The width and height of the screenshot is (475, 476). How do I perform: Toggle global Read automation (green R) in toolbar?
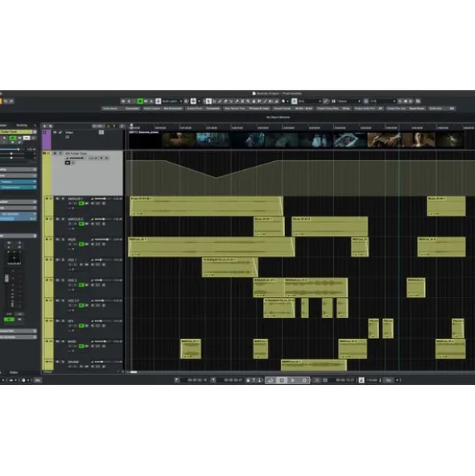(x=140, y=101)
